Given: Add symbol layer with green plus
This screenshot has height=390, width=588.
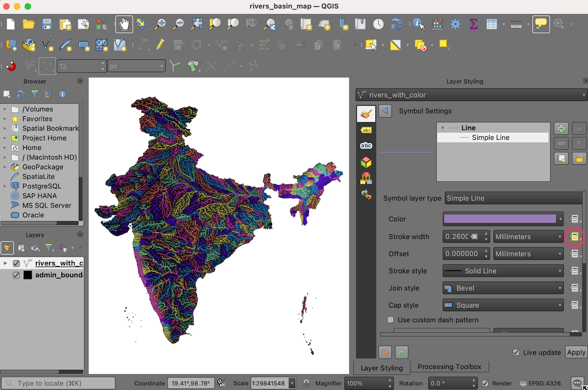Looking at the screenshot, I should tap(561, 129).
